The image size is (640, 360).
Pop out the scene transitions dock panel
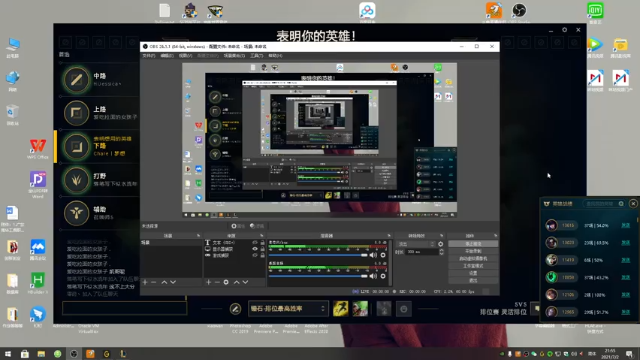coord(441,236)
